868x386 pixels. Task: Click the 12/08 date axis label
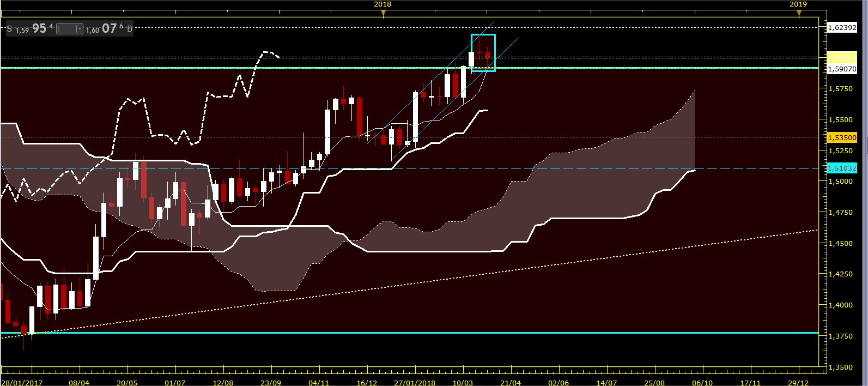click(x=223, y=382)
